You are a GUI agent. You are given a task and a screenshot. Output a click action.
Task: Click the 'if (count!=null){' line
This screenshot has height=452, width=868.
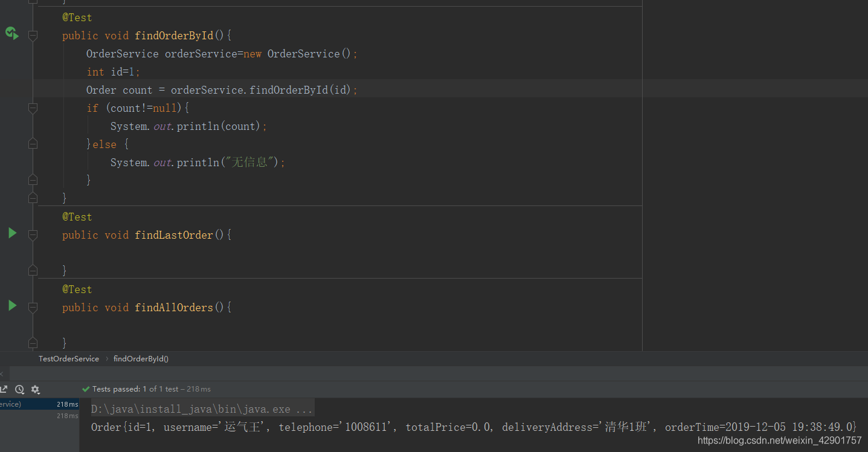point(138,108)
